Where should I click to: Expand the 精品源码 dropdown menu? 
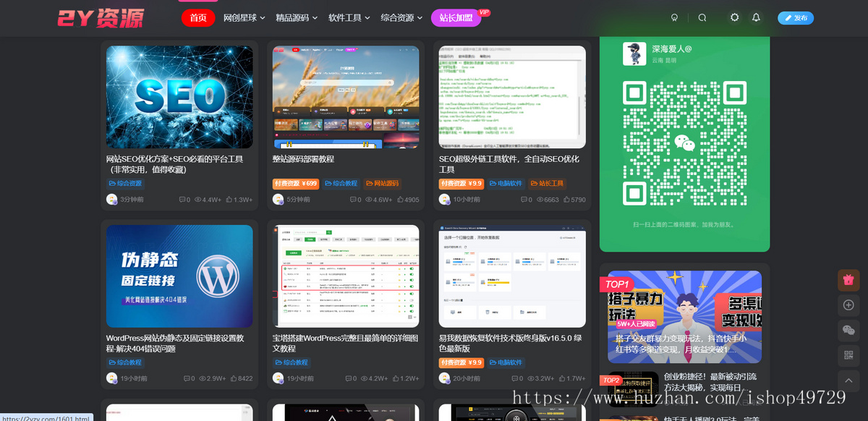pyautogui.click(x=297, y=18)
